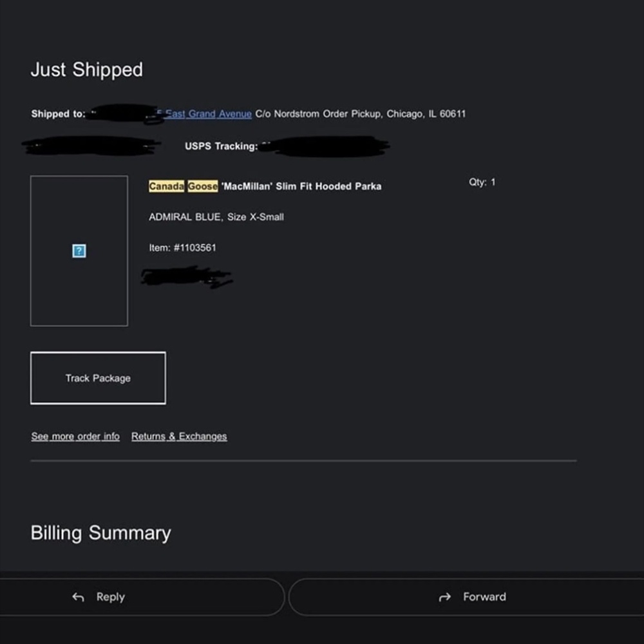644x644 pixels.
Task: Click the broken image question mark icon
Action: click(79, 251)
